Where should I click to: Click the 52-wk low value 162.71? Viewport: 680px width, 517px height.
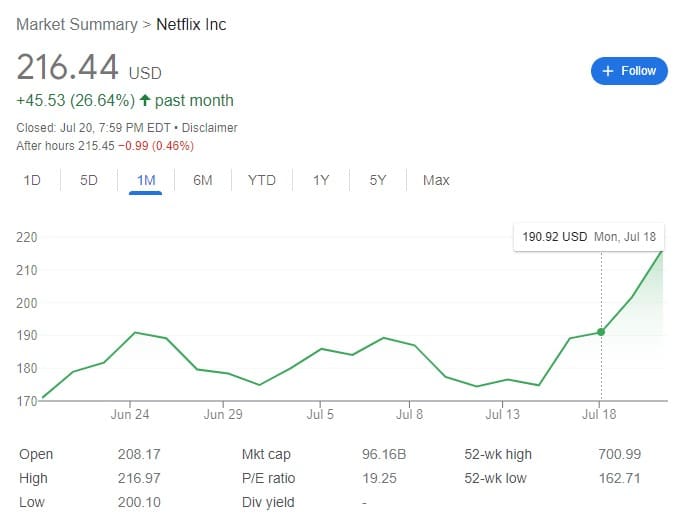[x=619, y=478]
